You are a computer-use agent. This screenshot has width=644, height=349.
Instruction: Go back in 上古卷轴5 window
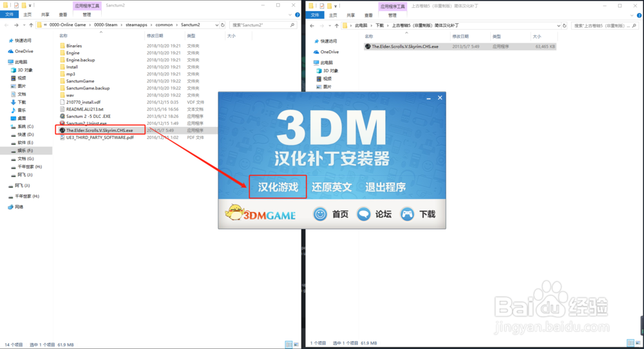coord(312,26)
